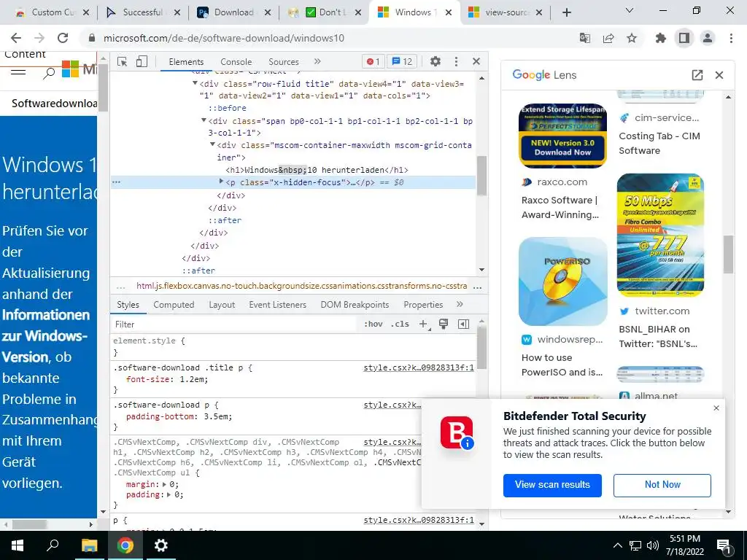The height and width of the screenshot is (560, 747).
Task: Show the red error count badge
Action: point(373,61)
